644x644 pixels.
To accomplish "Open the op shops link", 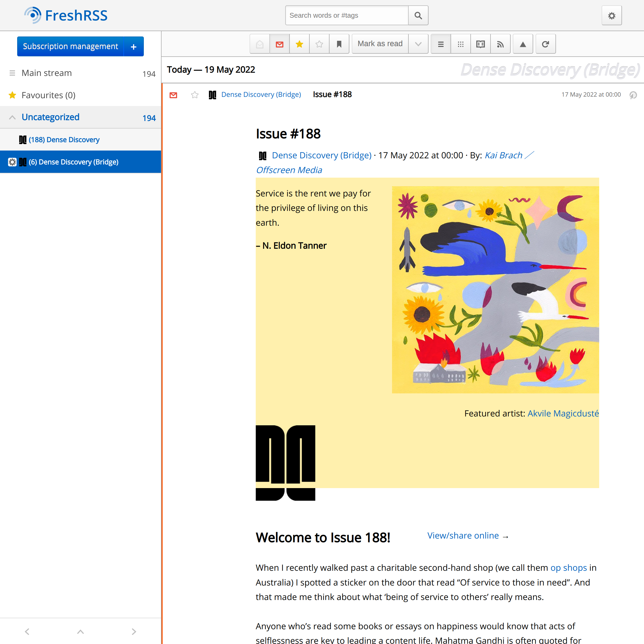I will pos(569,568).
